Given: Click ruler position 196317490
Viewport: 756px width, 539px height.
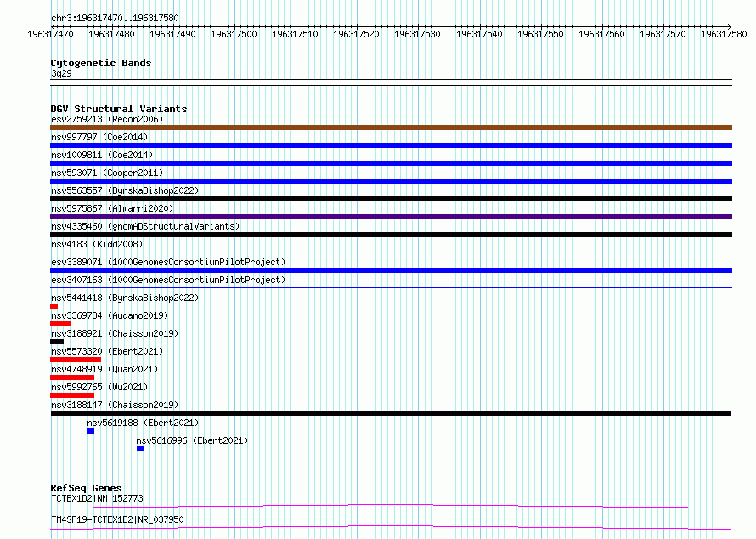Looking at the screenshot, I should 172,34.
